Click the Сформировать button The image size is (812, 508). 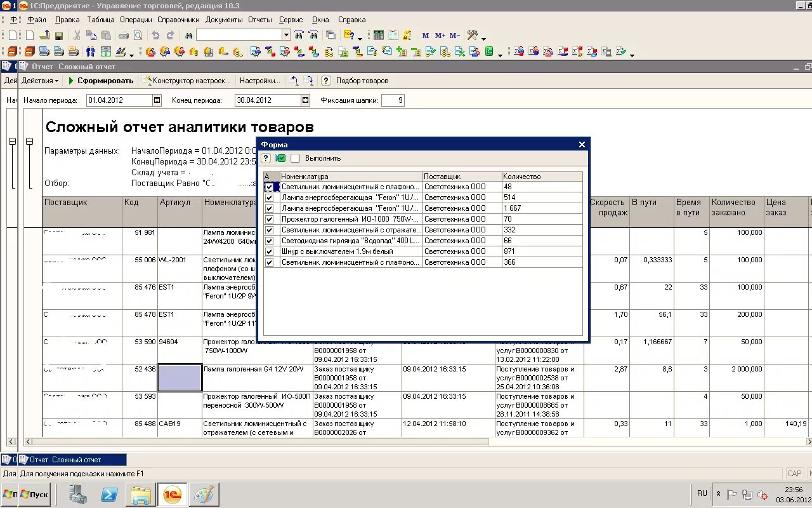click(x=101, y=81)
